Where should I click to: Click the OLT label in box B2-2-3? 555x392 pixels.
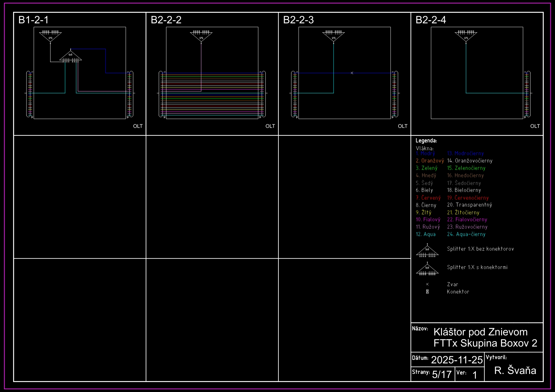point(402,126)
